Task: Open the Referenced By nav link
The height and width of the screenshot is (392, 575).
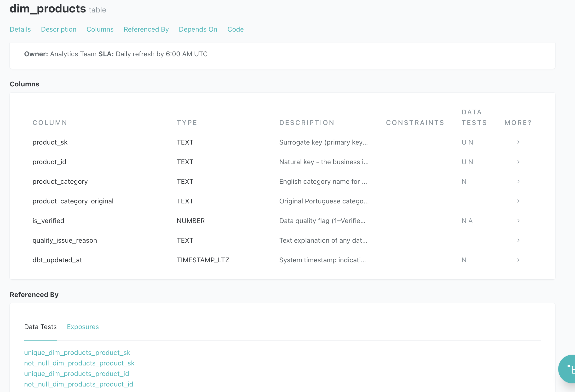Action: point(146,29)
